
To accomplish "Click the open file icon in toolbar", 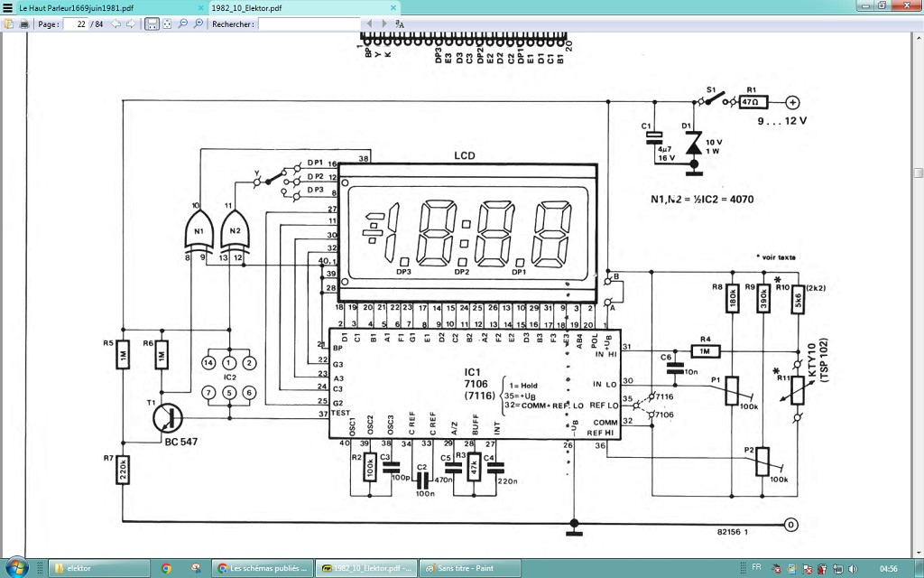I will tap(9, 24).
